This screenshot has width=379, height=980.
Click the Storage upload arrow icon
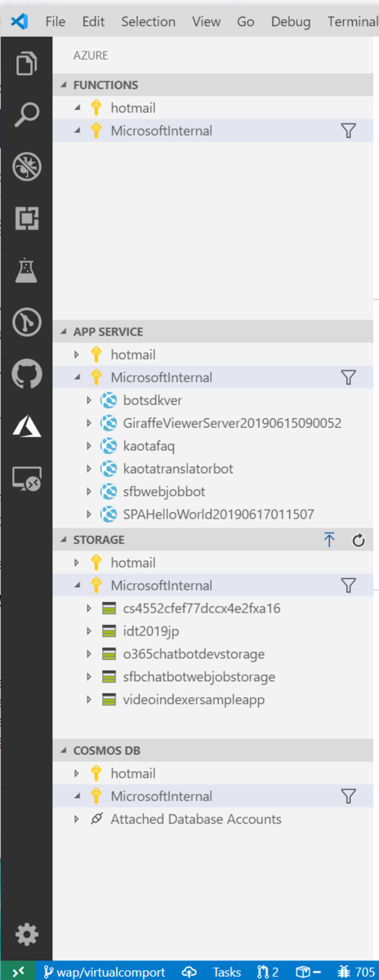point(329,540)
